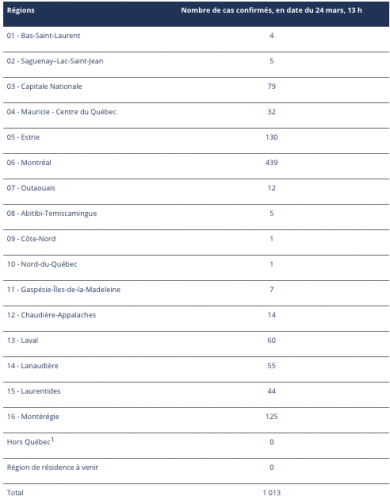Click the Montérégie value 125
Image resolution: width=390 pixels, height=500 pixels.
pos(272,416)
